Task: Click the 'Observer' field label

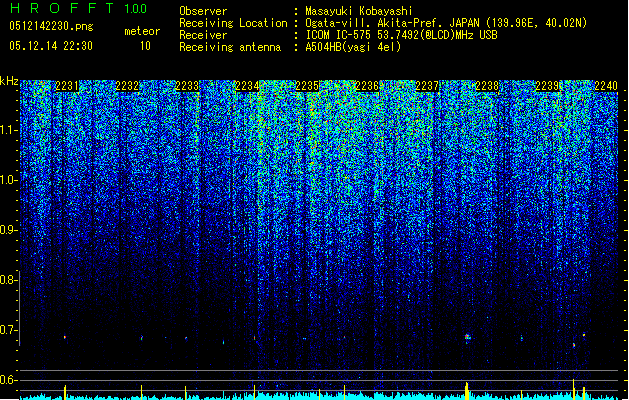Action: 203,11
